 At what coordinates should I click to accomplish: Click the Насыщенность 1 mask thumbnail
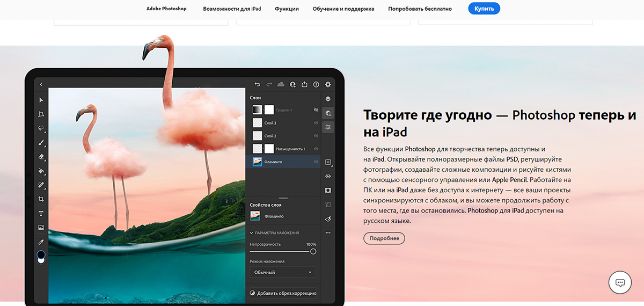[269, 149]
